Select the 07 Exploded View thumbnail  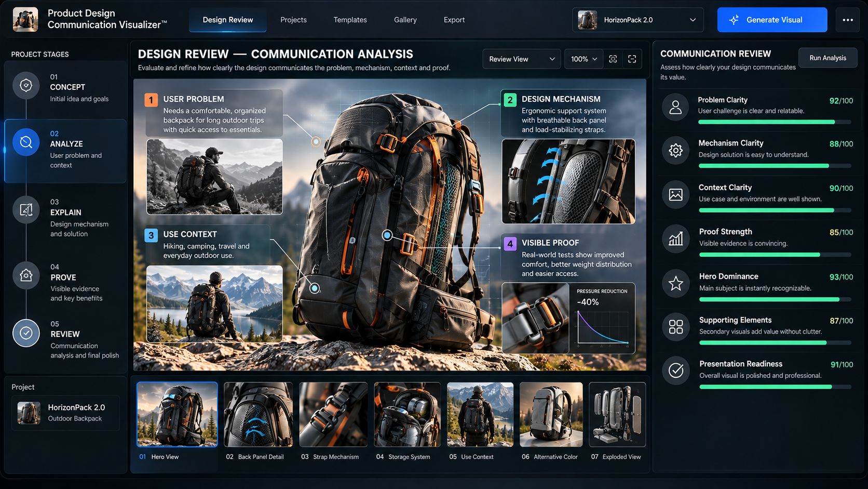pyautogui.click(x=617, y=415)
